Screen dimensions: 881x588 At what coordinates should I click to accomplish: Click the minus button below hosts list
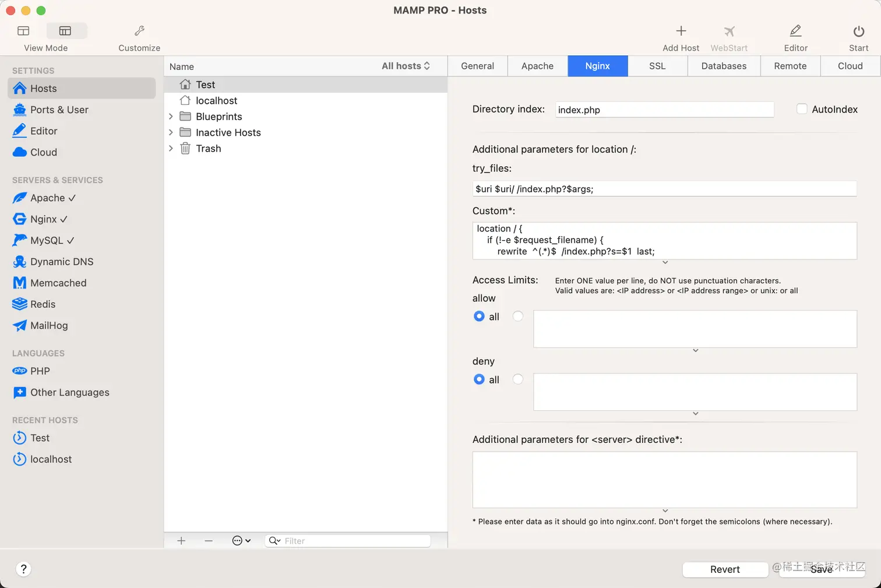[x=209, y=541]
